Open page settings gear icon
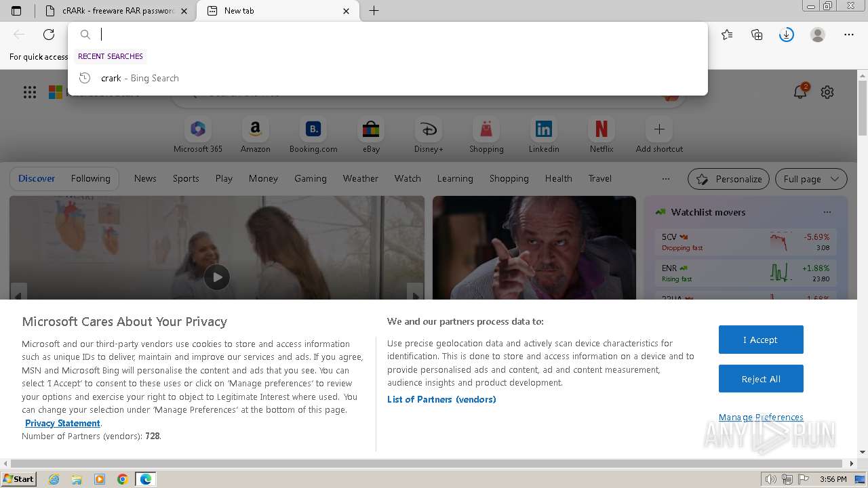This screenshot has height=488, width=868. (827, 92)
